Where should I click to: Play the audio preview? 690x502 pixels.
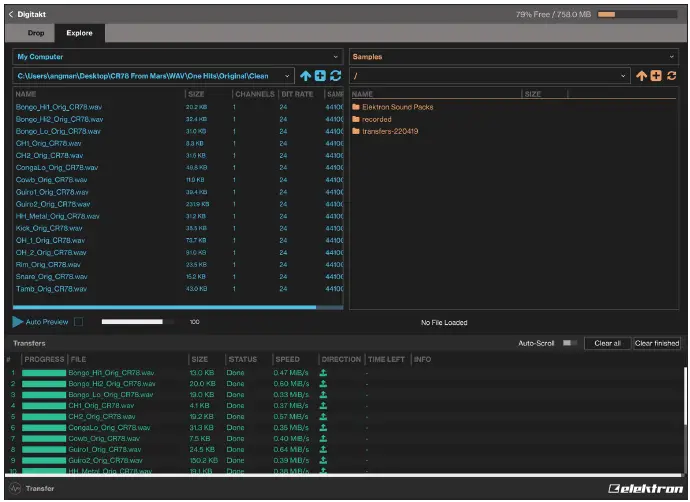(x=18, y=322)
